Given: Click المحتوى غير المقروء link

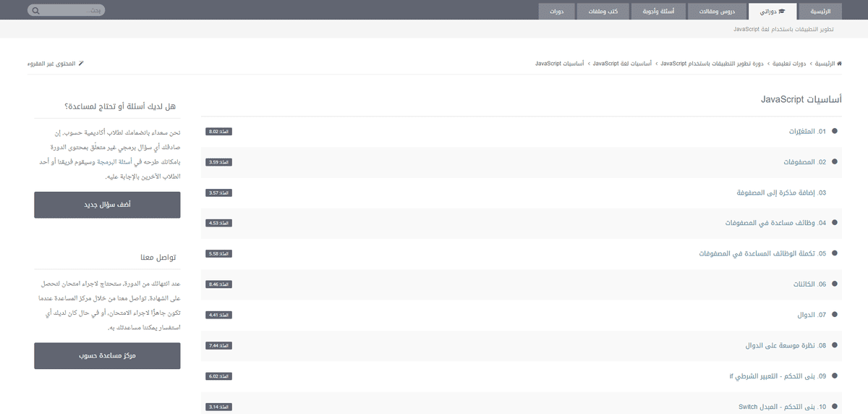Looking at the screenshot, I should (52, 64).
